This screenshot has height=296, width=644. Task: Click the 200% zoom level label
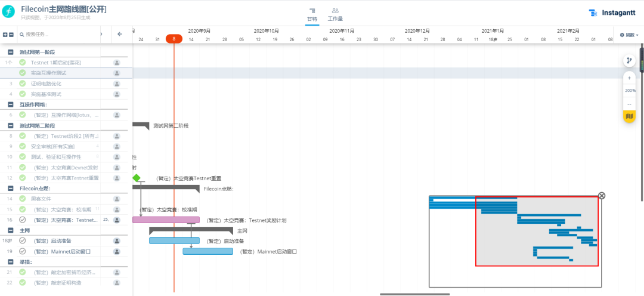630,91
